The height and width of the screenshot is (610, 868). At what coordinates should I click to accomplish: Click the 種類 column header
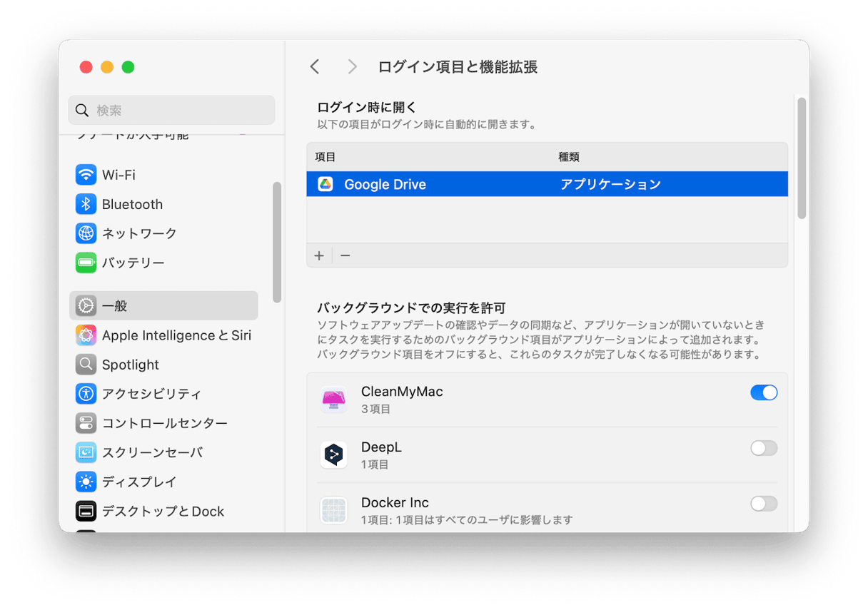(569, 157)
